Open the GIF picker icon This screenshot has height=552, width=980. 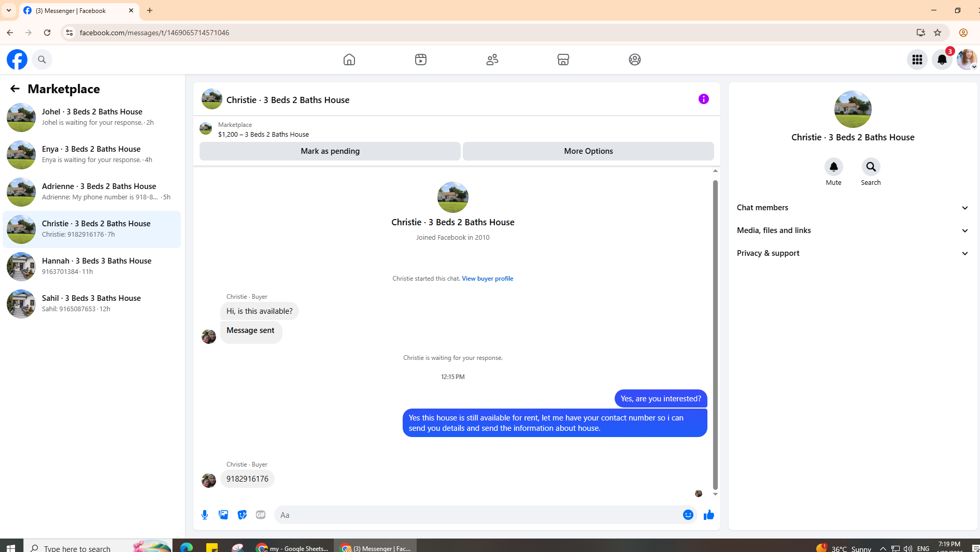pyautogui.click(x=261, y=515)
